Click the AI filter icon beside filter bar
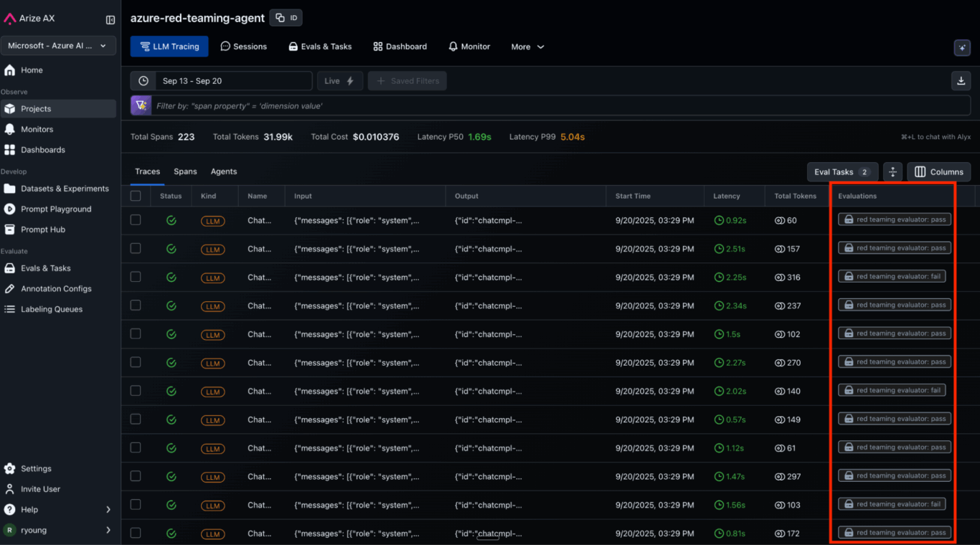The height and width of the screenshot is (545, 980). point(141,105)
